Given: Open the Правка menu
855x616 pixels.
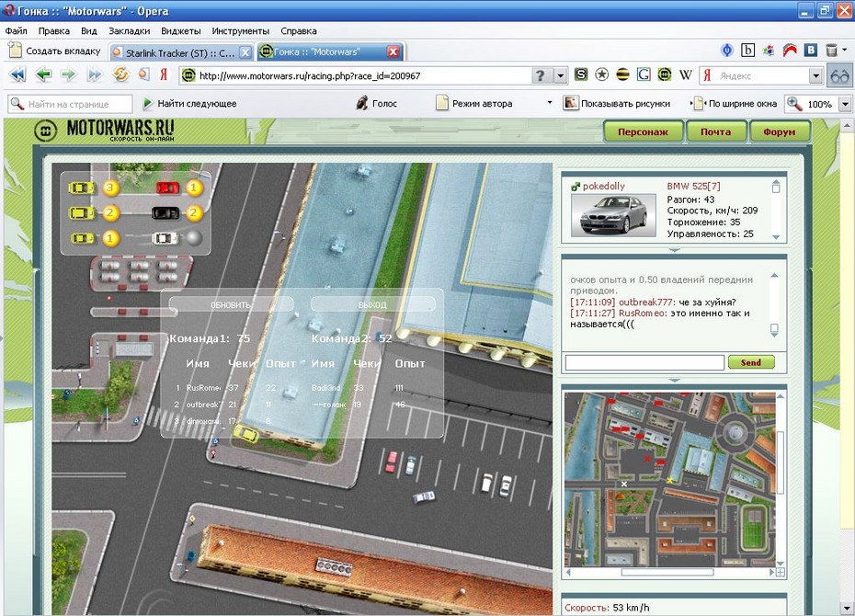Looking at the screenshot, I should click(54, 31).
